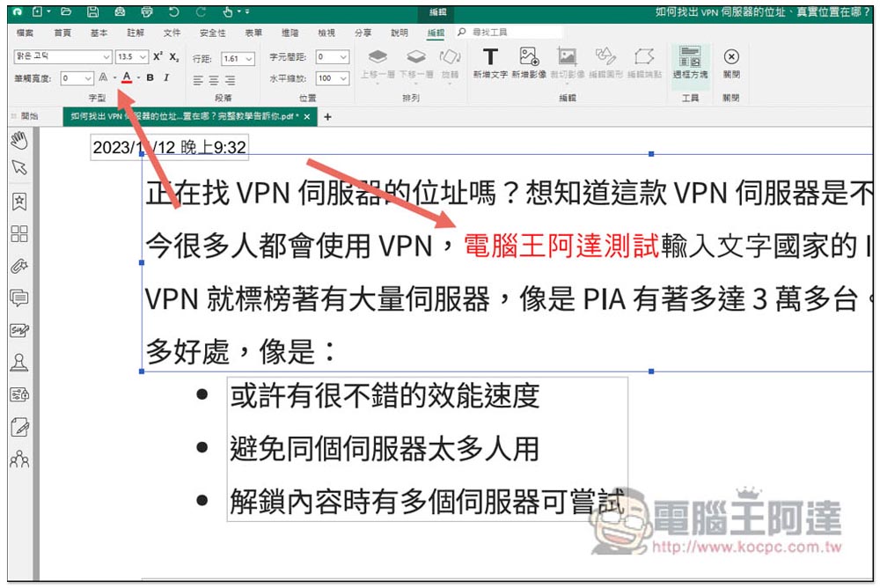
Task: Toggle Italic formatting
Action: pos(166,77)
